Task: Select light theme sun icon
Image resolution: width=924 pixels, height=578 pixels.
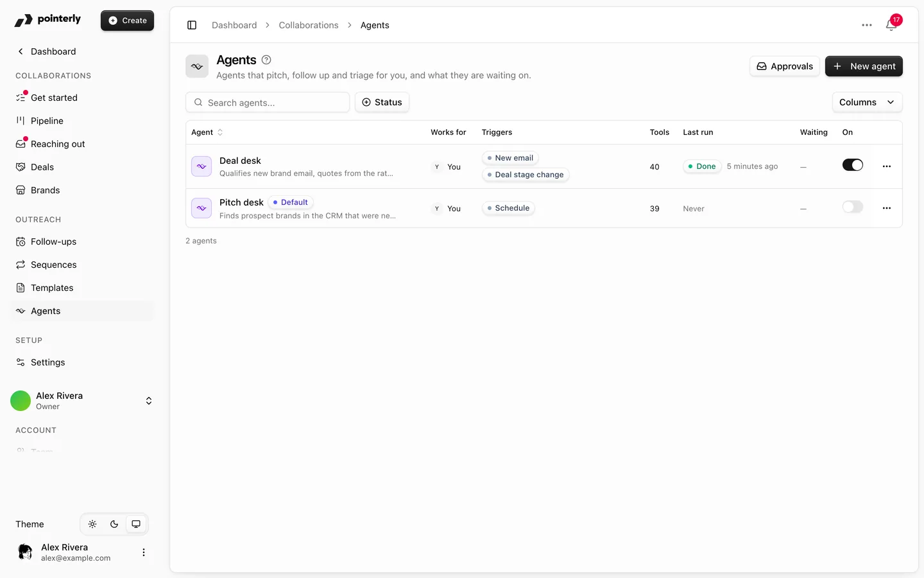Action: [92, 524]
